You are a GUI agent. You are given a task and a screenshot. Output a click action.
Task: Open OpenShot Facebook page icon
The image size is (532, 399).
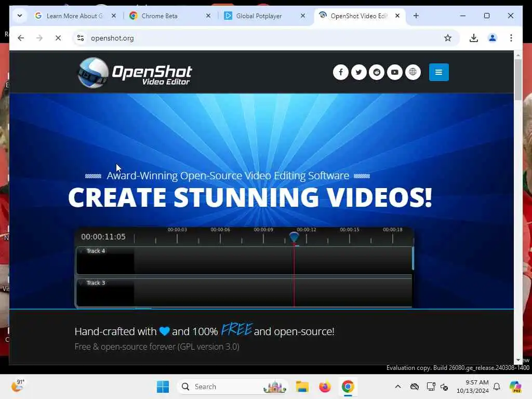(x=341, y=72)
